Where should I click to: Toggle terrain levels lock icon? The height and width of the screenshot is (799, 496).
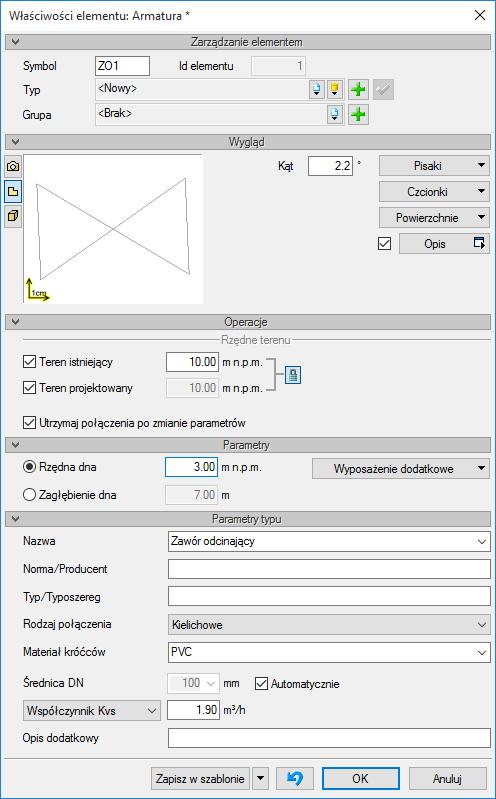pyautogui.click(x=293, y=376)
